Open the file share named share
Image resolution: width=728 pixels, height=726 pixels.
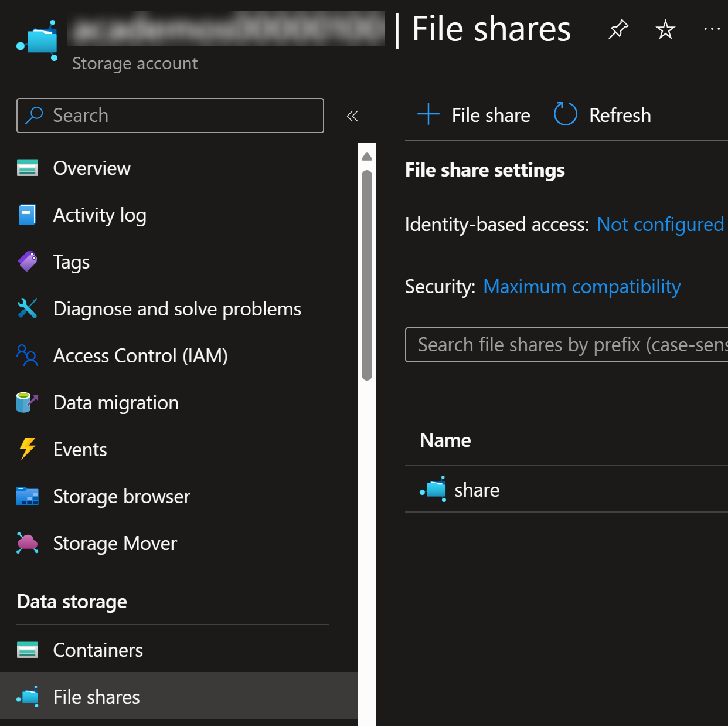click(477, 490)
